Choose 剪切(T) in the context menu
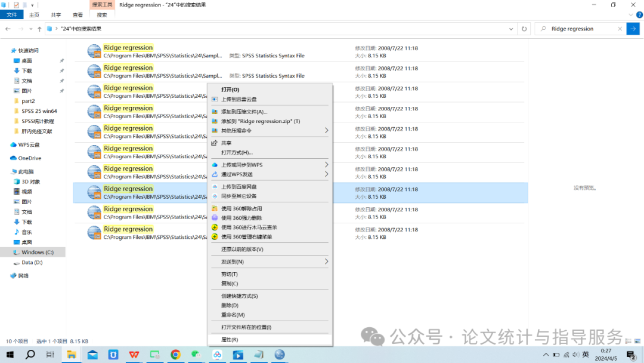Viewport: 644px width, 363px height. [270, 274]
